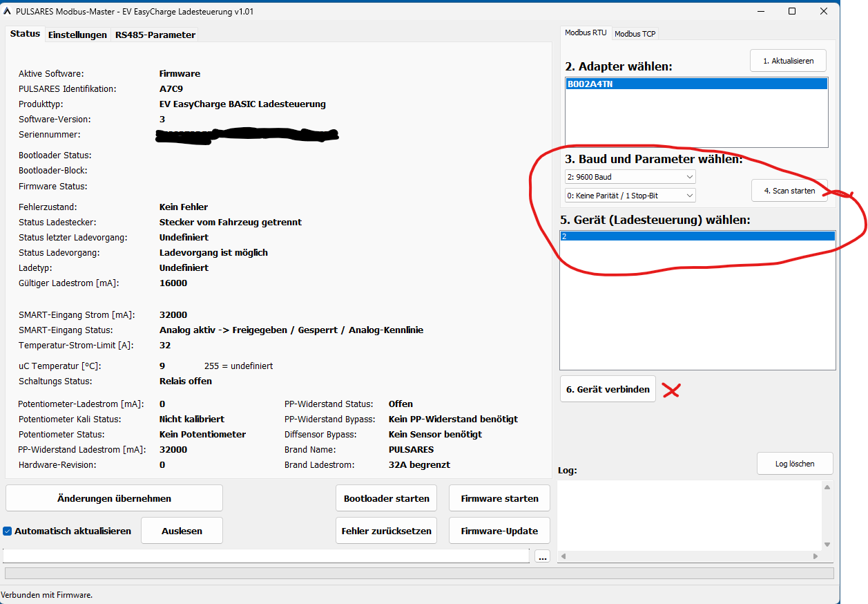Click Ladevorgang ist möglich text
Screen dimensions: 868x604
coord(213,253)
